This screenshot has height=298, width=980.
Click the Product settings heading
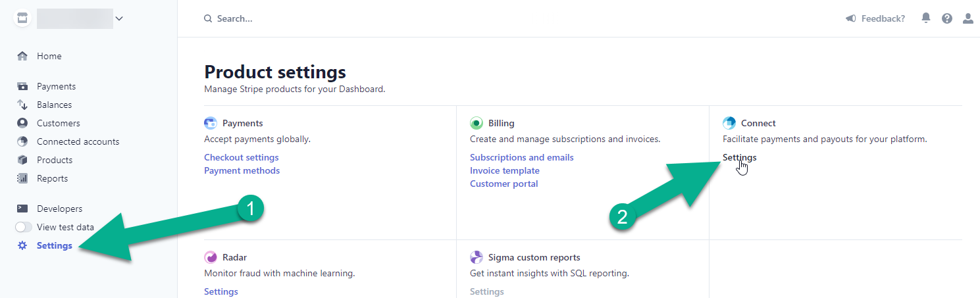(274, 72)
